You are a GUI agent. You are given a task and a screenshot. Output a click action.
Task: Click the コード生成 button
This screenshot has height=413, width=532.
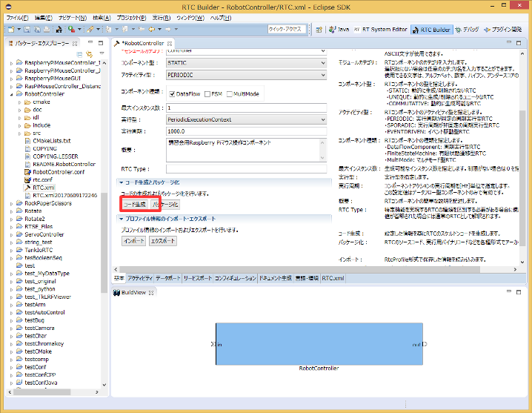pos(133,204)
